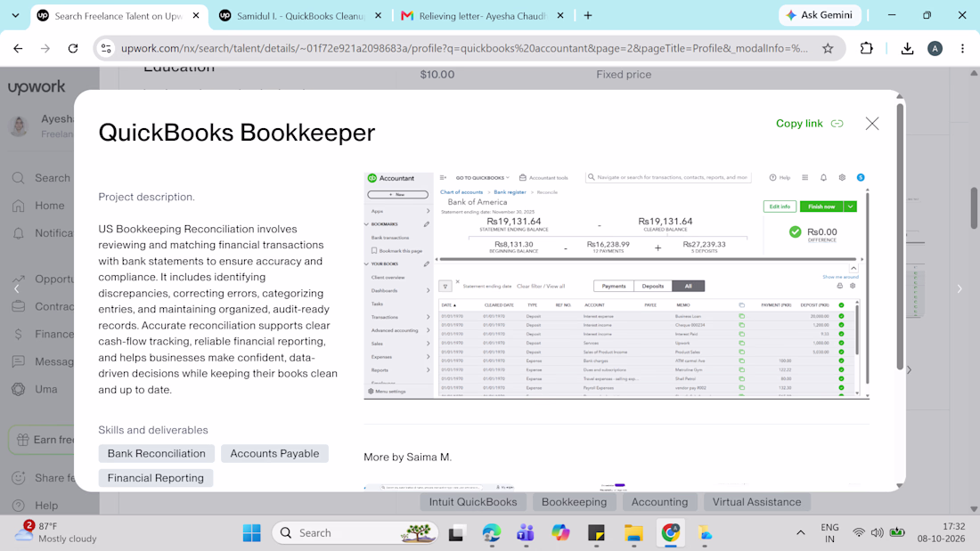This screenshot has width=980, height=551.
Task: Open the weather widget showing 87°F
Action: click(56, 532)
